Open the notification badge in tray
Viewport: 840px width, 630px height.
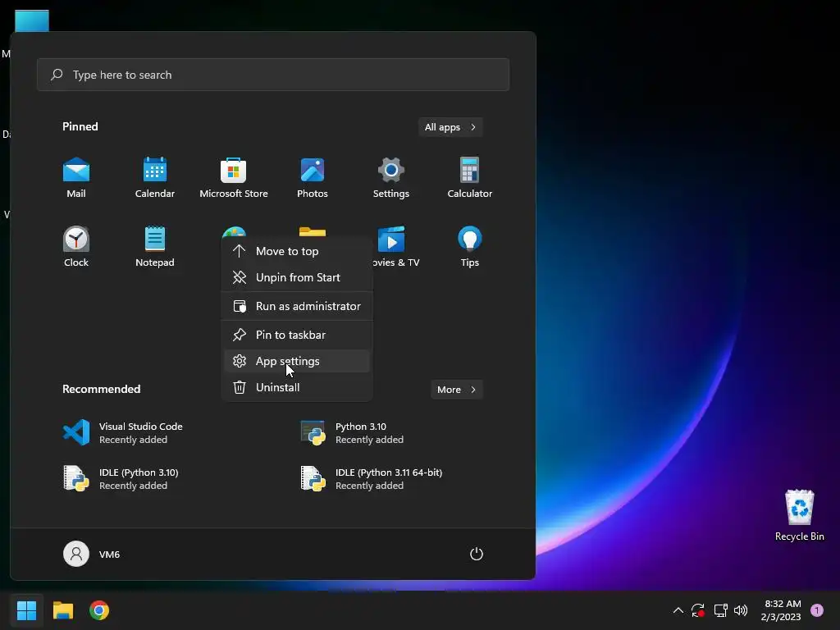click(x=817, y=610)
